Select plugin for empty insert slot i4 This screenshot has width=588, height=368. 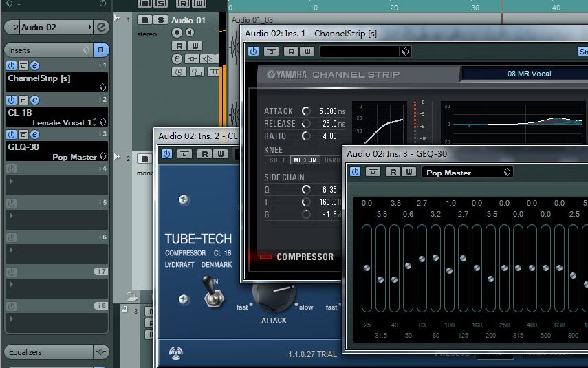point(56,184)
